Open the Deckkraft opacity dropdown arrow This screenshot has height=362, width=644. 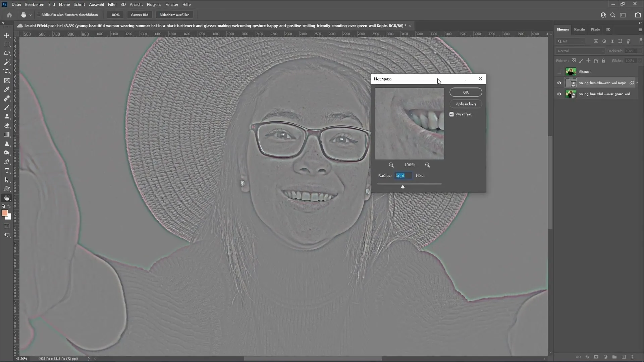click(640, 51)
